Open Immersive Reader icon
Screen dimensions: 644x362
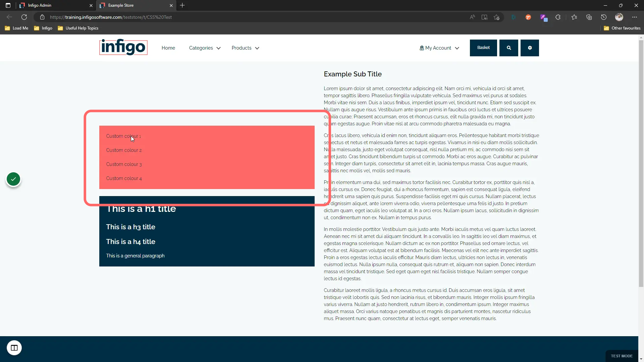coord(484,17)
